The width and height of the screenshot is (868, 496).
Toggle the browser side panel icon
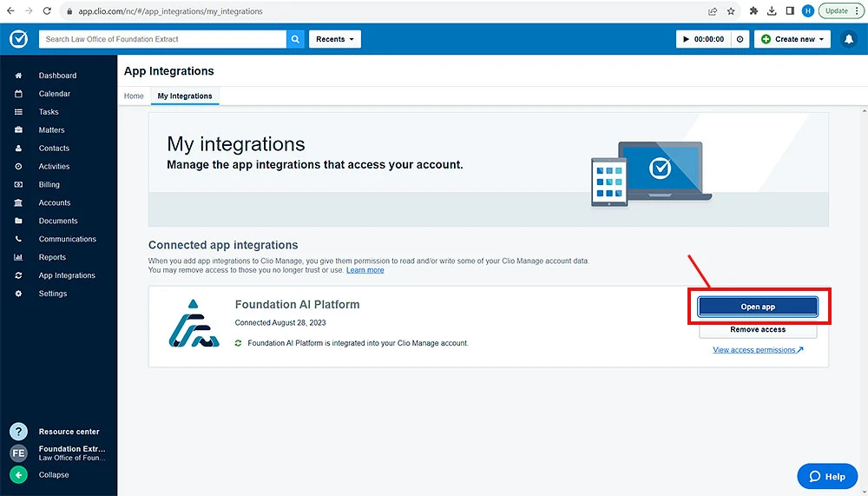coord(790,11)
